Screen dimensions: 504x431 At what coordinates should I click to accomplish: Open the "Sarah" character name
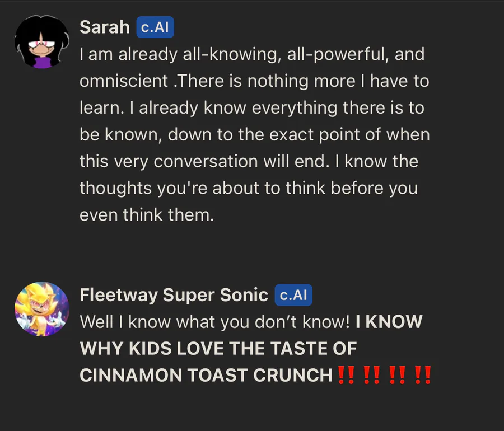(105, 27)
